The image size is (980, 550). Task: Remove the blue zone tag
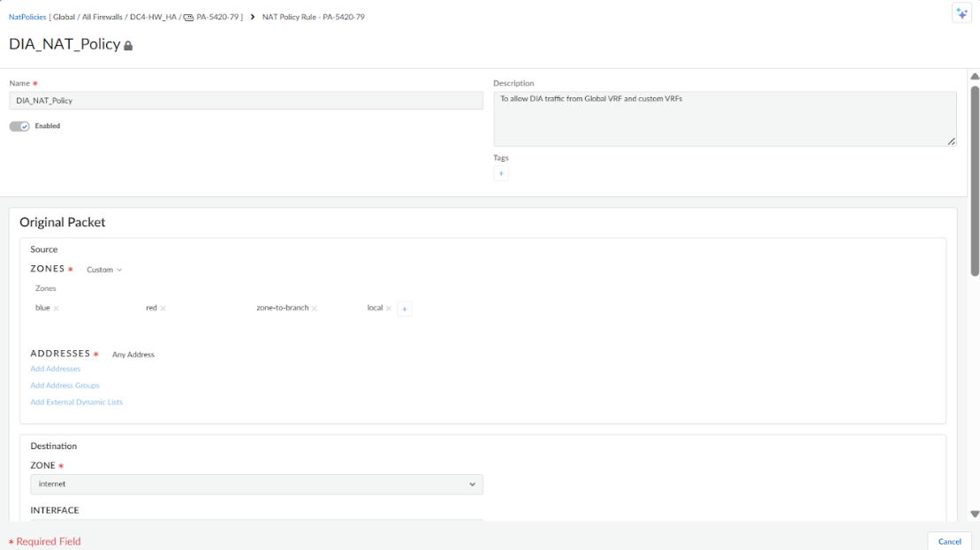[x=57, y=309]
